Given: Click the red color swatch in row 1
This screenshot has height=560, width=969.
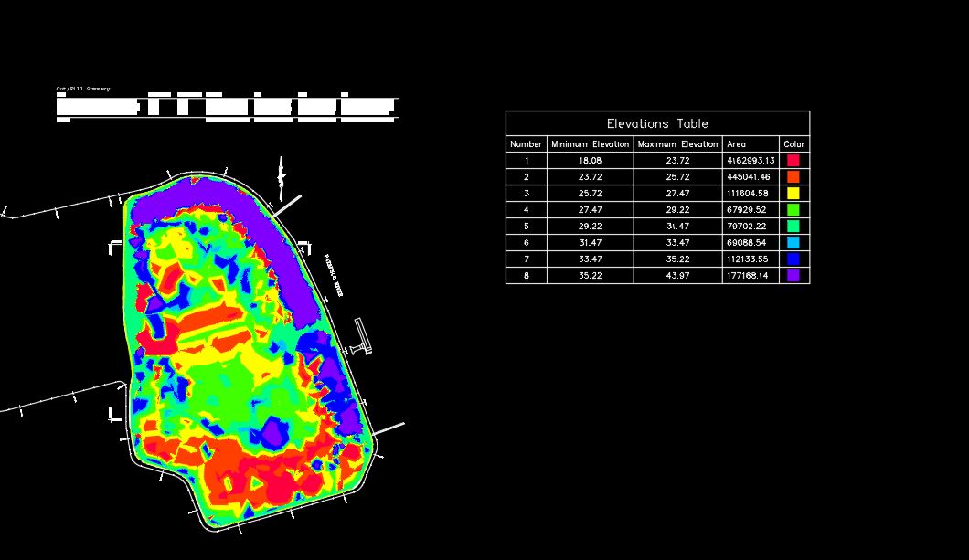Looking at the screenshot, I should click(x=793, y=160).
